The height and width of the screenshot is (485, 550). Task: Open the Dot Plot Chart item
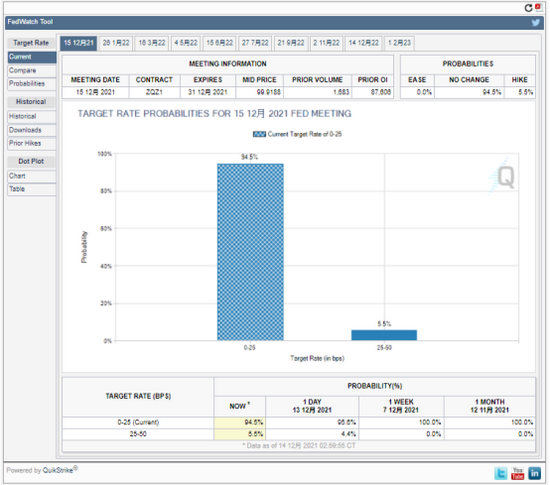click(32, 176)
